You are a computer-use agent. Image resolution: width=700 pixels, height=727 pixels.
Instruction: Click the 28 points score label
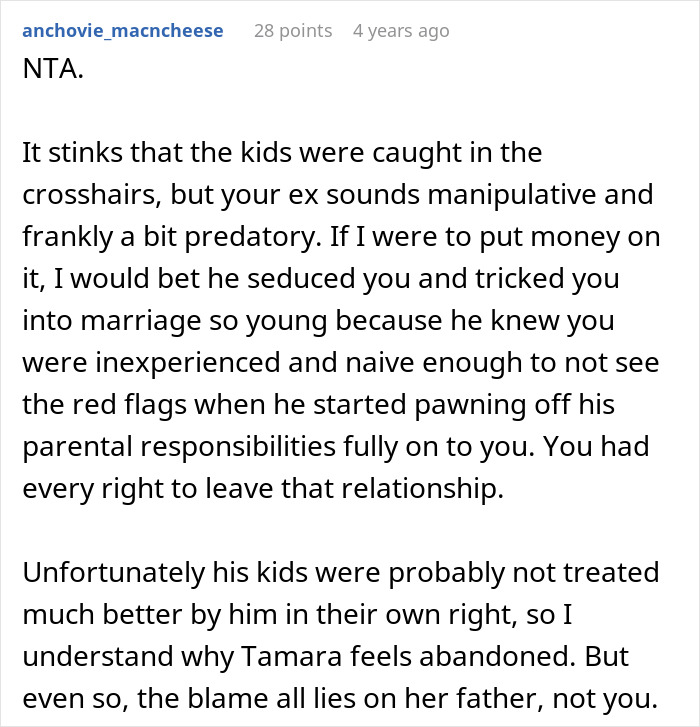pyautogui.click(x=293, y=31)
